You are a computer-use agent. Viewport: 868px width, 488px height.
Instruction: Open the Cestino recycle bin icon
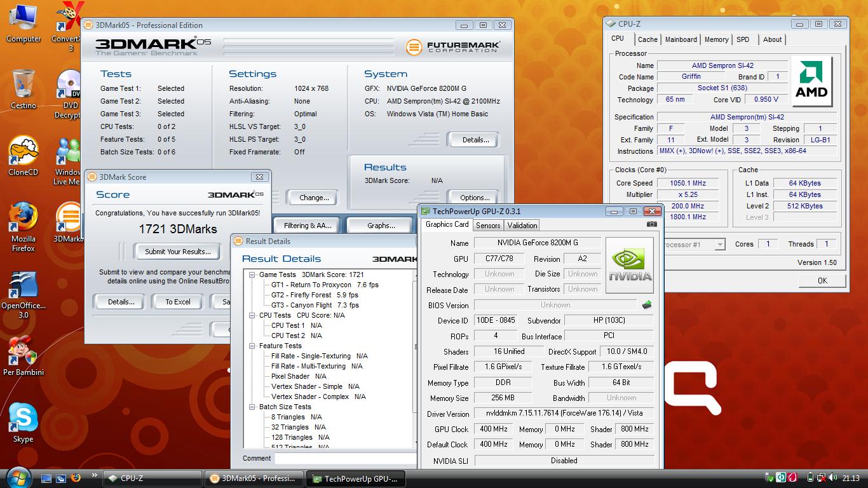pos(24,89)
